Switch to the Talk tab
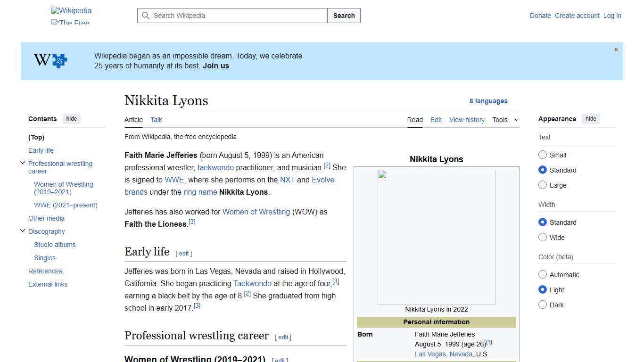644x362 pixels. (156, 120)
